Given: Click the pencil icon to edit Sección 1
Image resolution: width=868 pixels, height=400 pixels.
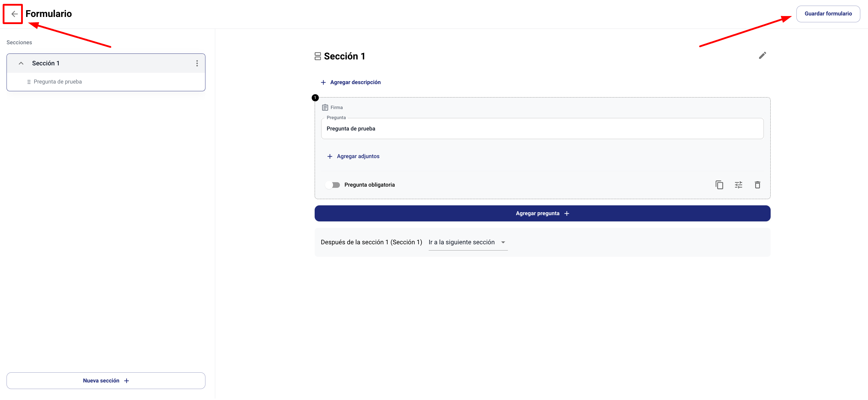Looking at the screenshot, I should tap(762, 55).
